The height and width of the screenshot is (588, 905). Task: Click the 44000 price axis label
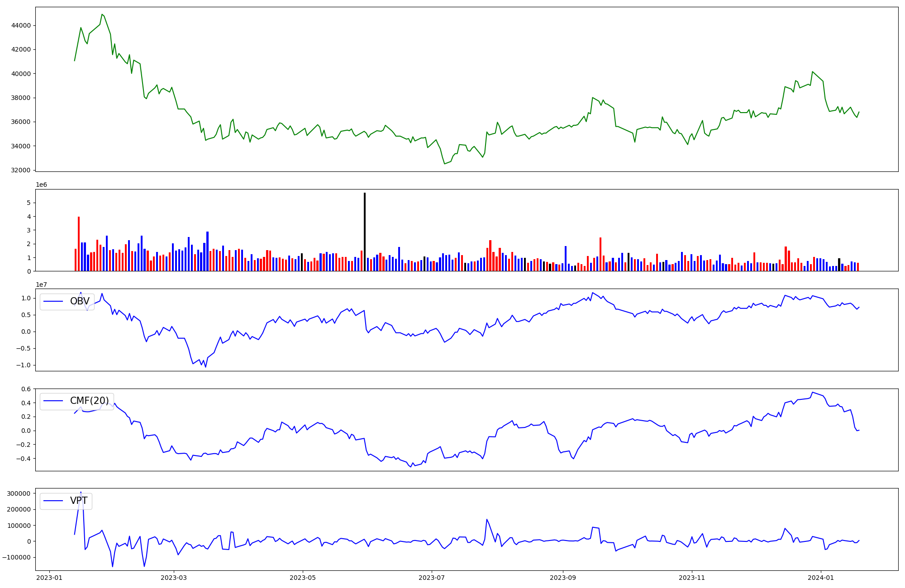pos(21,25)
